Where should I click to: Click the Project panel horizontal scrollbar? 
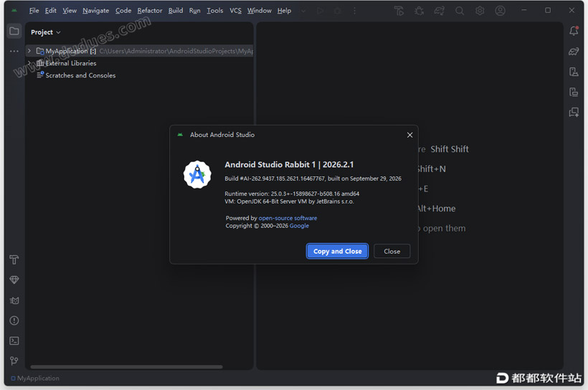[x=126, y=367]
